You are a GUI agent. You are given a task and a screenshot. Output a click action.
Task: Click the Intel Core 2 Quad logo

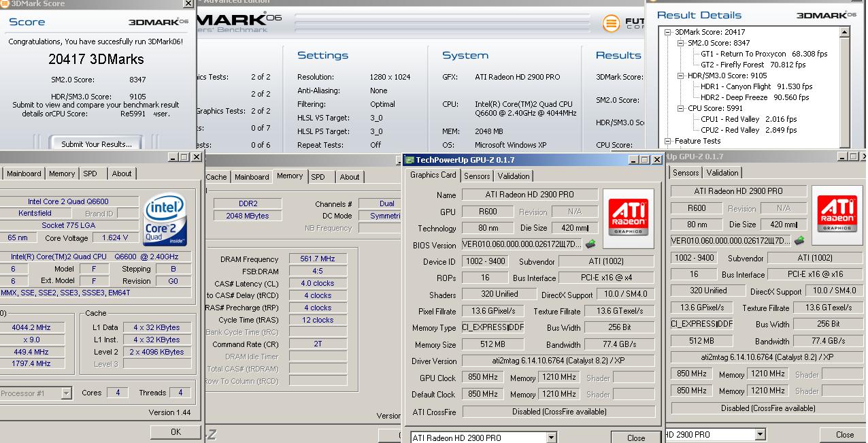click(x=165, y=220)
